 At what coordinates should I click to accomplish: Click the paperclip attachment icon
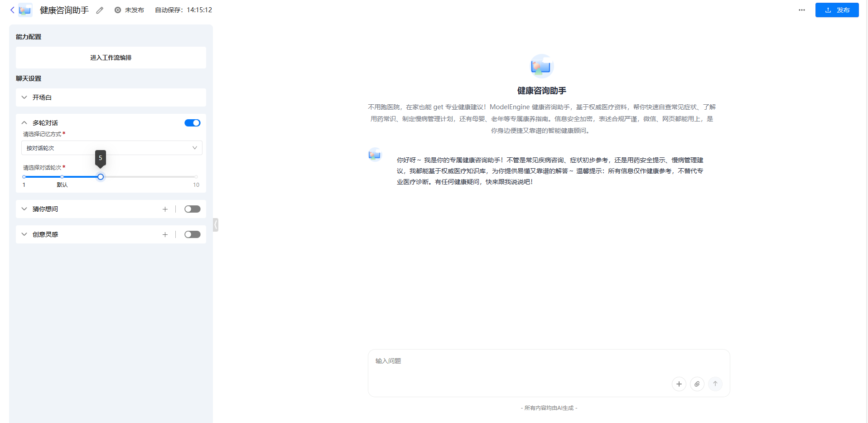pos(697,384)
